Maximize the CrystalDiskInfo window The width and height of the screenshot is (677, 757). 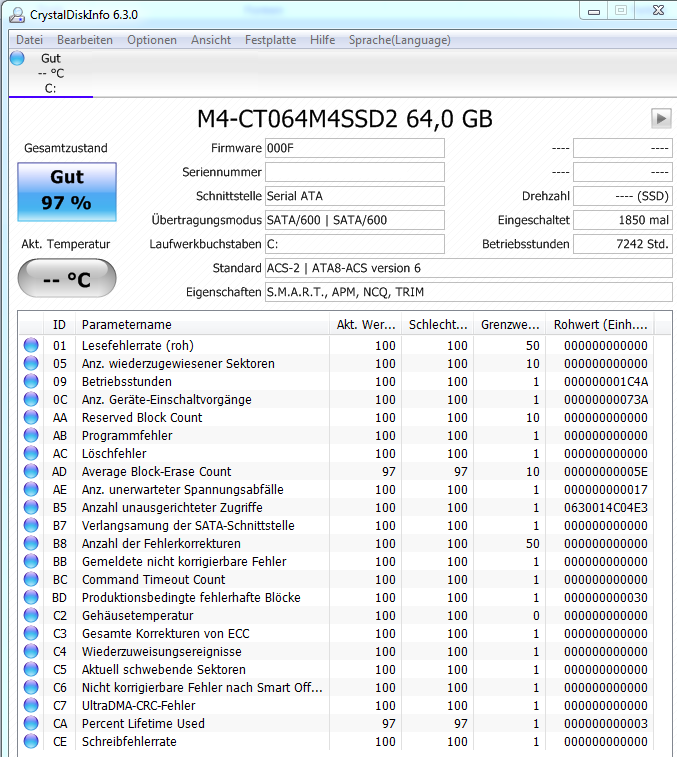621,11
